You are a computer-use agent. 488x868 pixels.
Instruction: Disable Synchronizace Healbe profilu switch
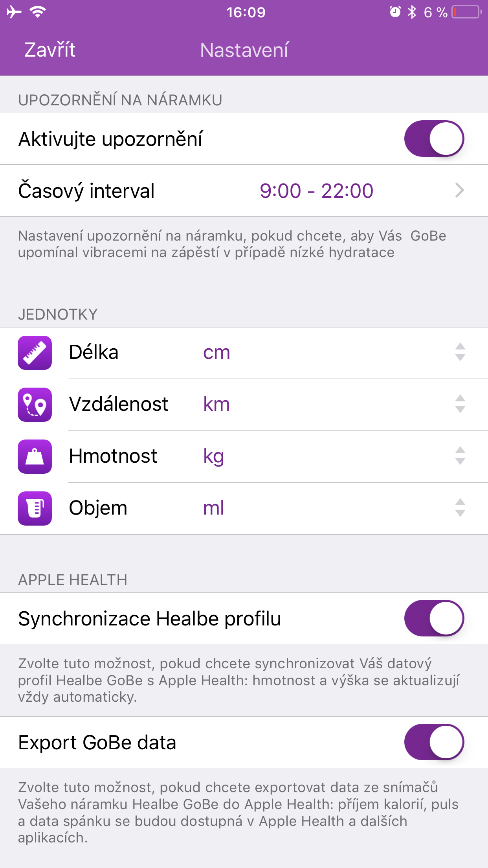[x=434, y=618]
